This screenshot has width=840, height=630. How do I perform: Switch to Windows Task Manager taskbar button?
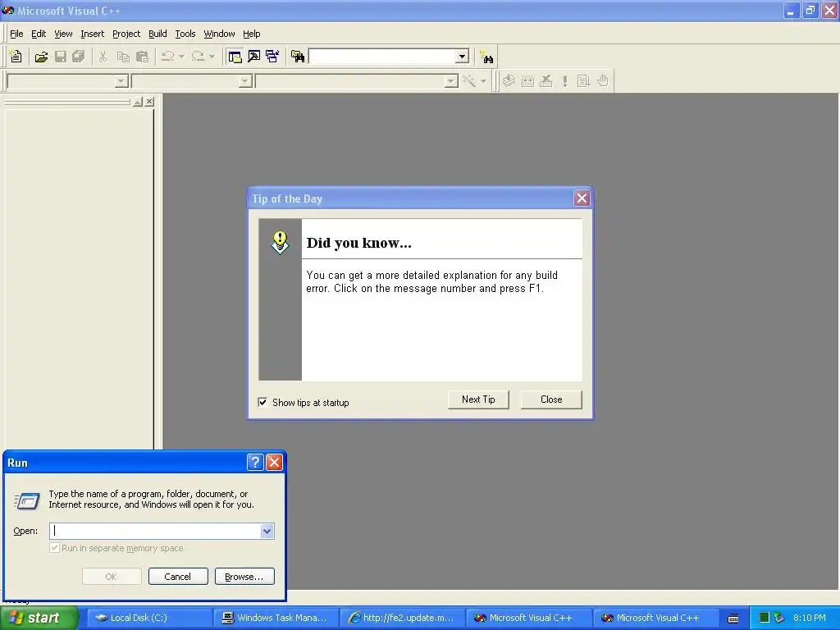point(276,618)
